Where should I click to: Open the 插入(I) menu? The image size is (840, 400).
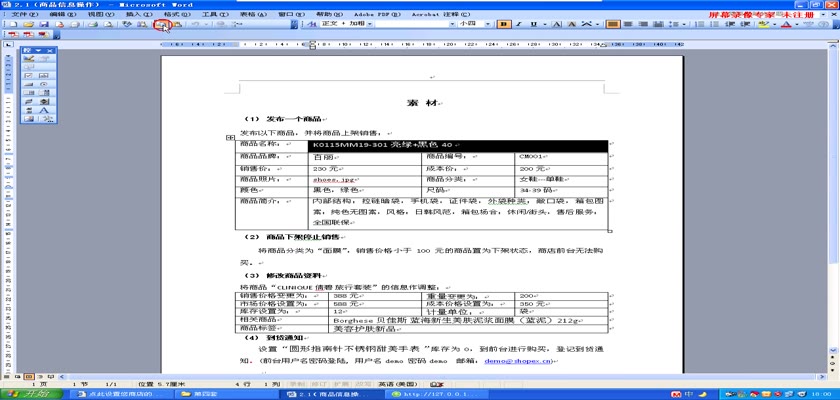coord(139,14)
